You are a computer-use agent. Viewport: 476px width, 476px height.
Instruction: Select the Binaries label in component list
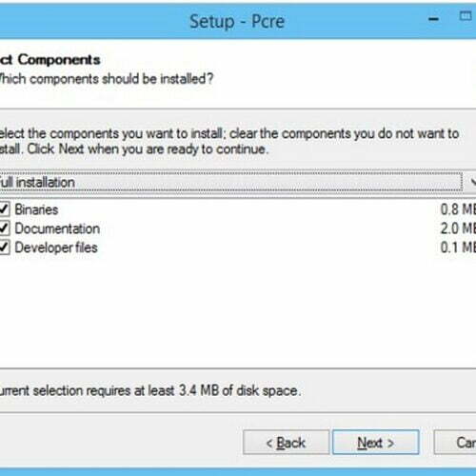point(36,209)
